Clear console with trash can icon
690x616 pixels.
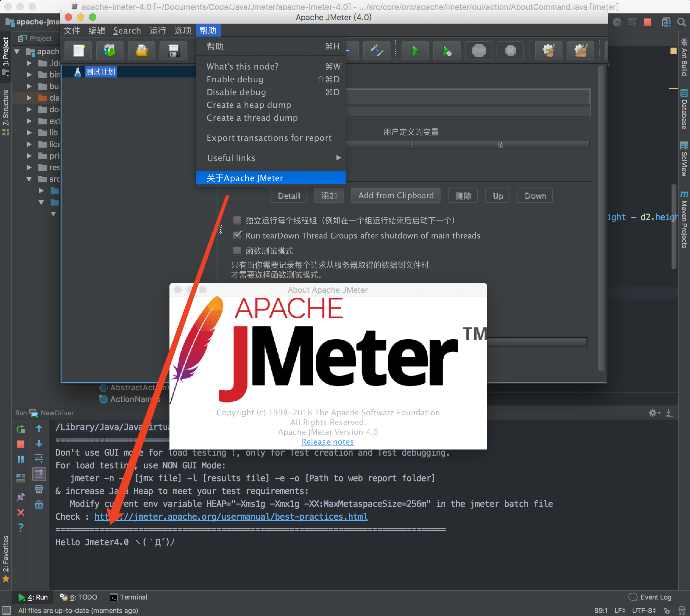coord(39,505)
